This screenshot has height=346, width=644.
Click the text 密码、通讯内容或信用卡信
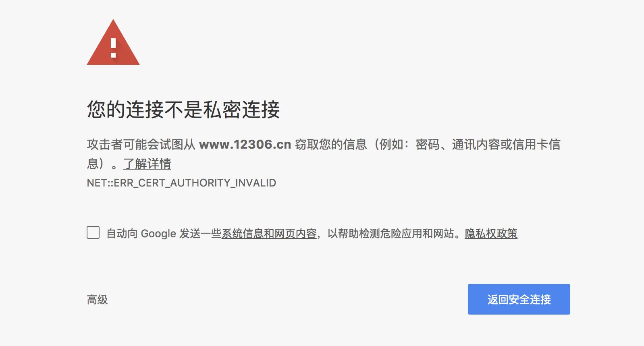click(488, 144)
